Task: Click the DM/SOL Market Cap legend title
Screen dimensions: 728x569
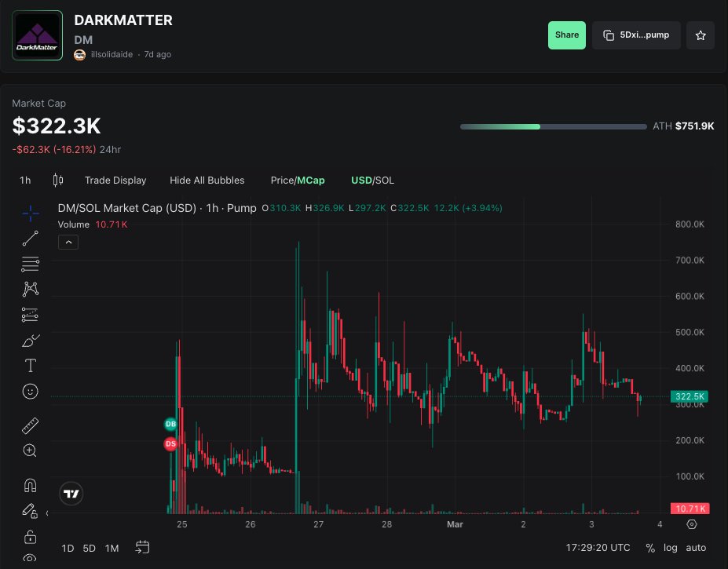Action: (157, 208)
